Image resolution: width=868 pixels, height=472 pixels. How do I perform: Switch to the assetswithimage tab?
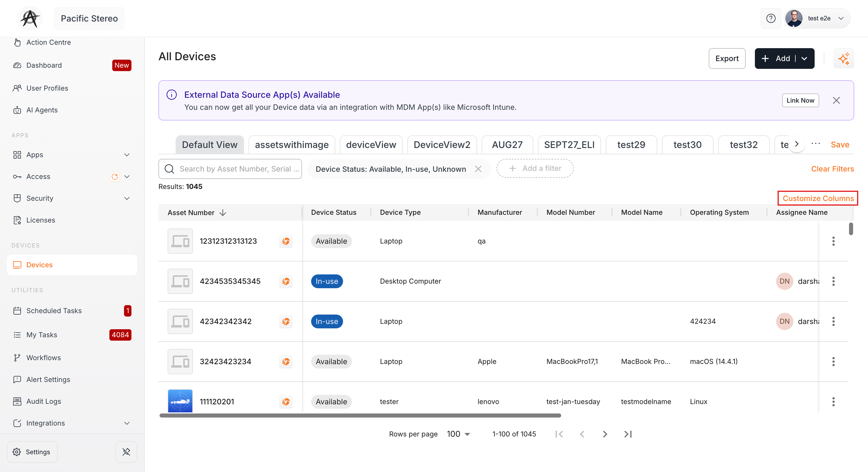click(x=292, y=145)
